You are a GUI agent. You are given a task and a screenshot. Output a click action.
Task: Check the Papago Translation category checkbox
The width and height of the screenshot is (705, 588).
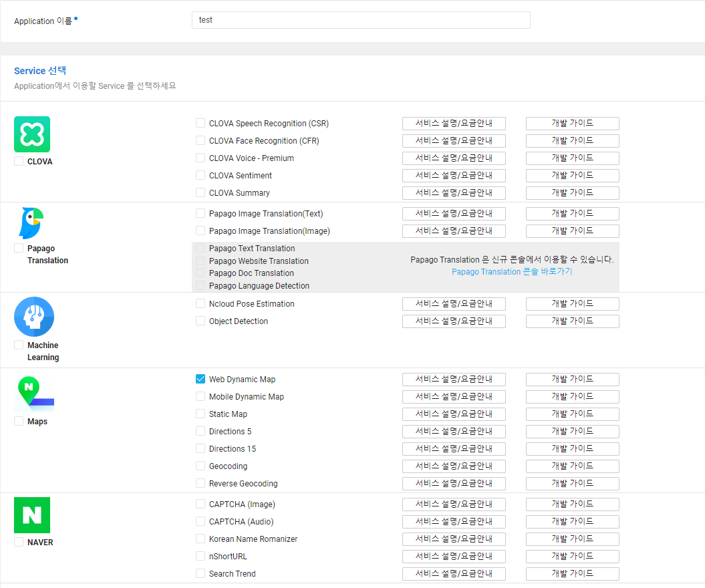coord(19,248)
